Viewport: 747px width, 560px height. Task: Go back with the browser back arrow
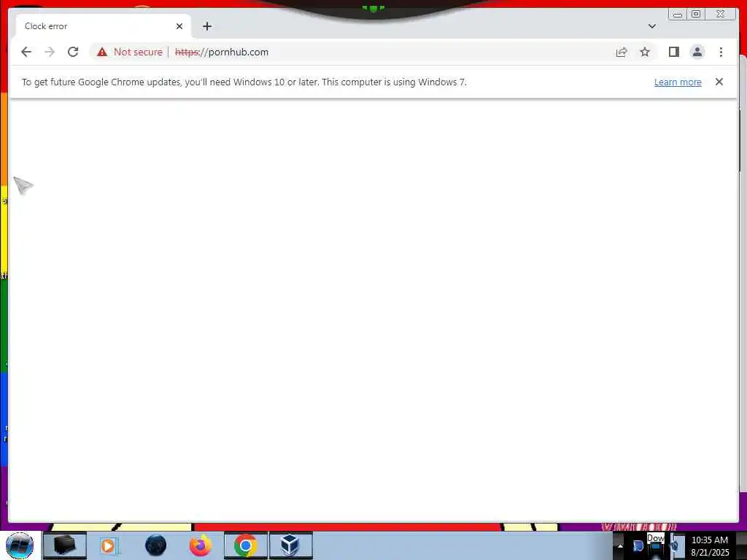point(26,52)
